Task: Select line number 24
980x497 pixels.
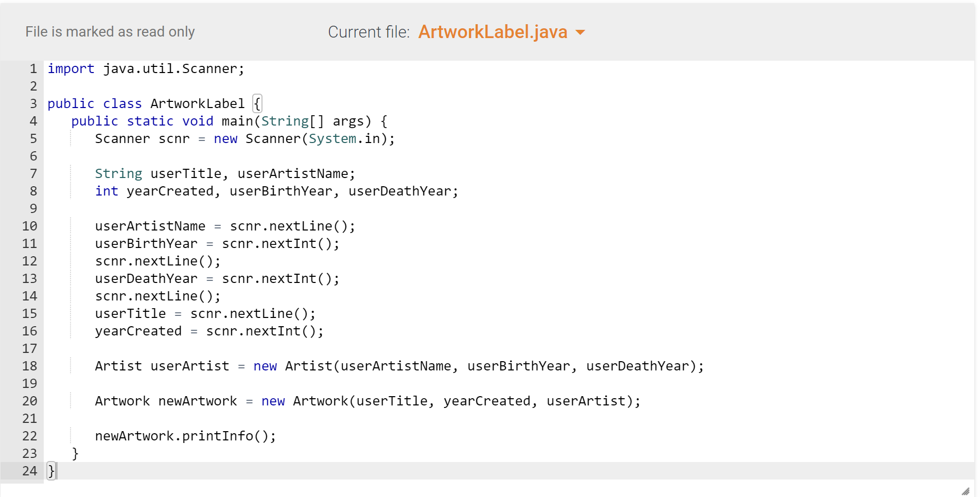Action: (x=29, y=470)
